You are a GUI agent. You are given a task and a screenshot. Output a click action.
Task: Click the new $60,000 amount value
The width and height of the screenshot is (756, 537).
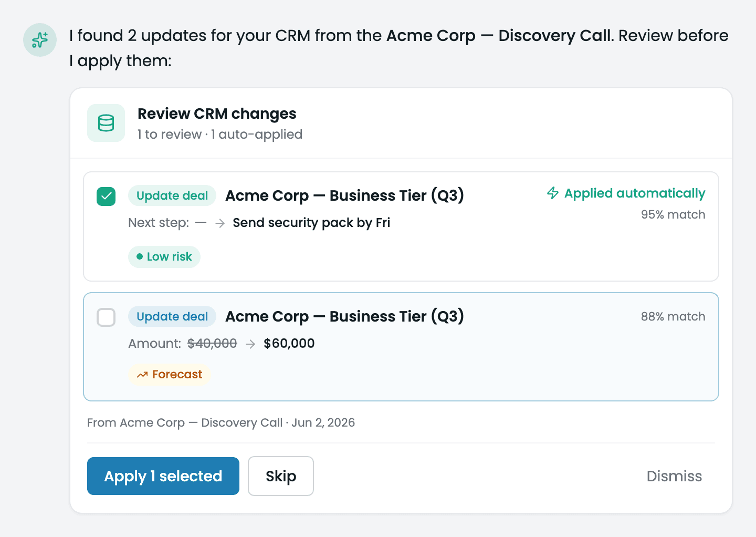point(289,344)
